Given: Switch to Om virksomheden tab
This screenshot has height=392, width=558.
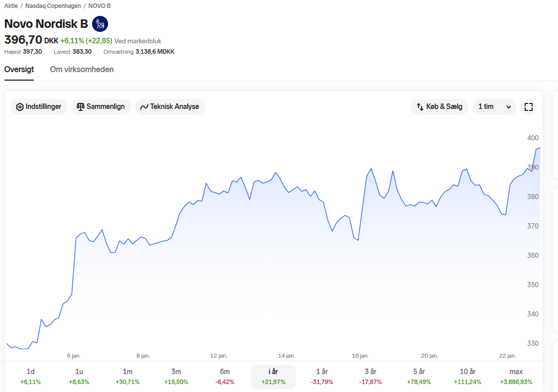Looking at the screenshot, I should click(x=82, y=69).
